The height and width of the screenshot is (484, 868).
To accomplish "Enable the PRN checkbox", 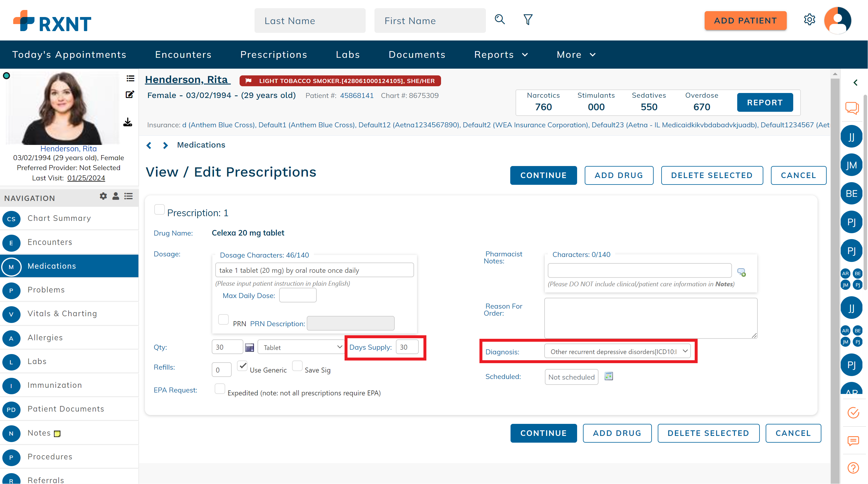I will coord(223,319).
